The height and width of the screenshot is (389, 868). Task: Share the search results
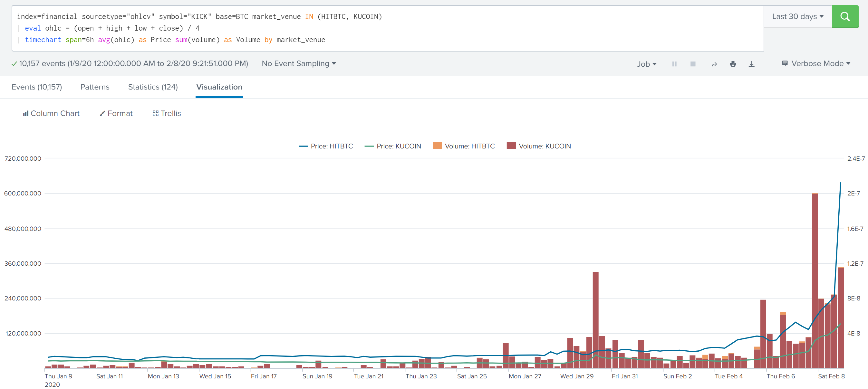[x=714, y=64]
